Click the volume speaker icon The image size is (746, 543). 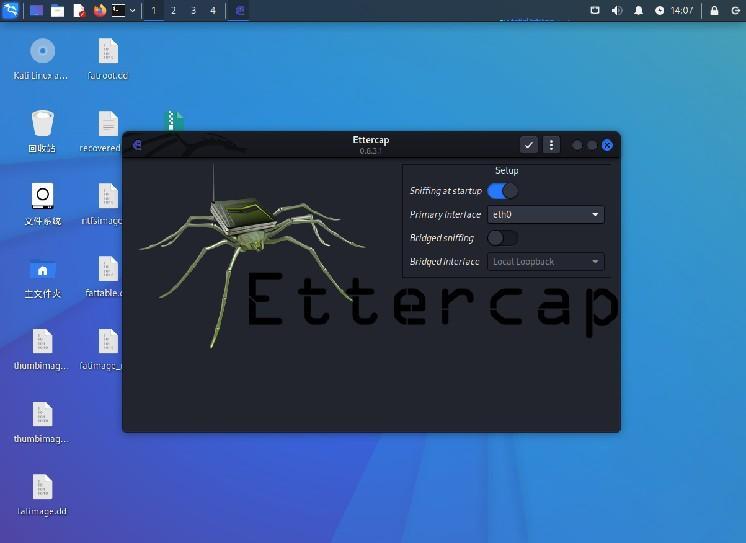tap(617, 10)
